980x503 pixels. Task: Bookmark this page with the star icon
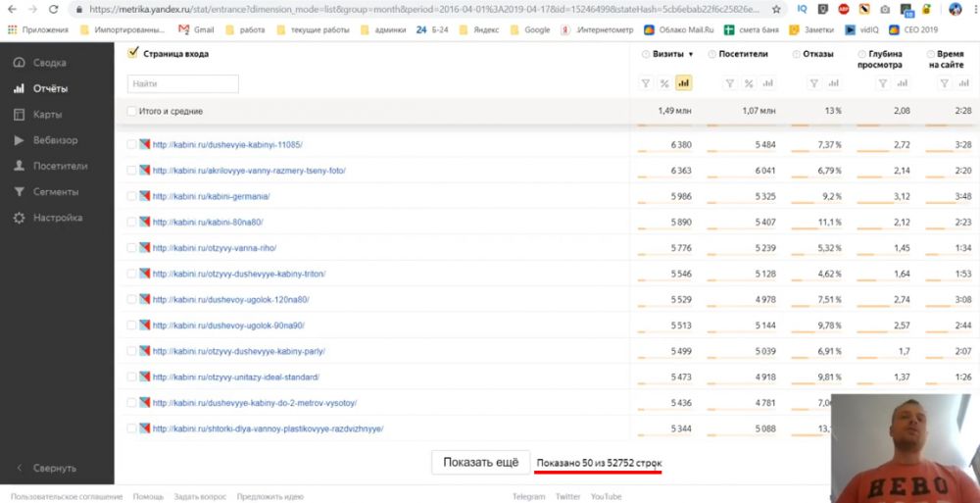tap(775, 9)
